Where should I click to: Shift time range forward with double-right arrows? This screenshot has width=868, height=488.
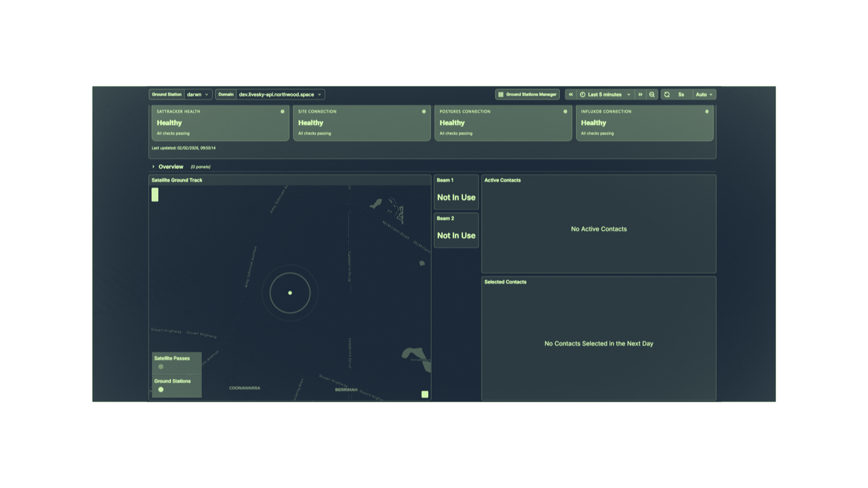pyautogui.click(x=640, y=95)
